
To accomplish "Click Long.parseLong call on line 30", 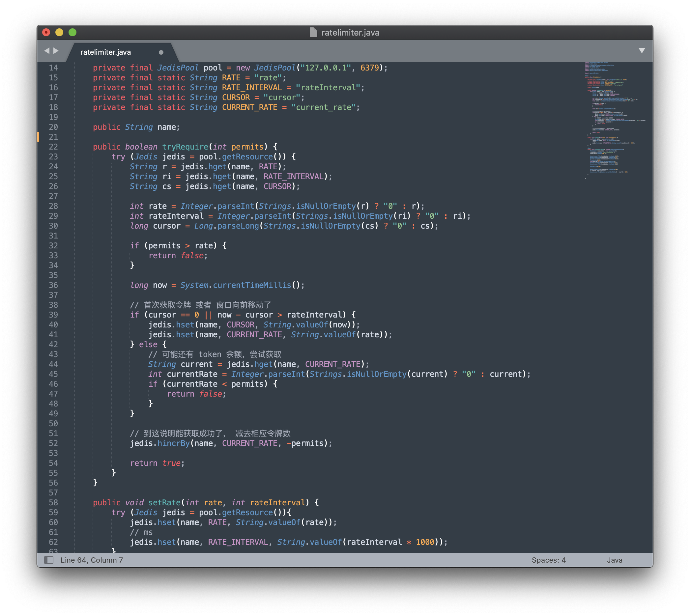I will tap(226, 226).
